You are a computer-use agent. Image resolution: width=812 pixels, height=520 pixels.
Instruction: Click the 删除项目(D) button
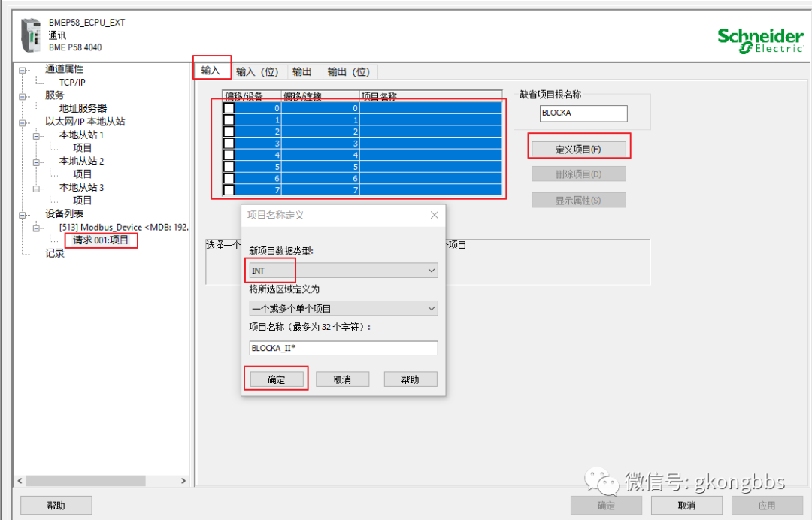coord(578,174)
